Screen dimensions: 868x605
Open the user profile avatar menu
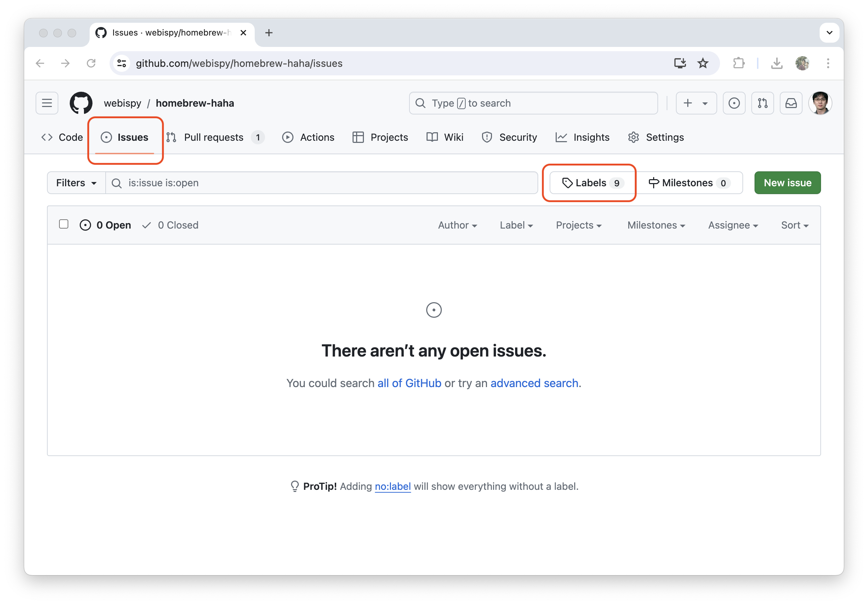point(820,103)
